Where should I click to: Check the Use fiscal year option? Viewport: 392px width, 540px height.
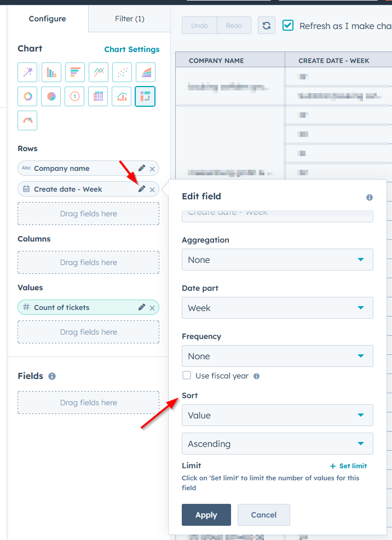pos(186,376)
